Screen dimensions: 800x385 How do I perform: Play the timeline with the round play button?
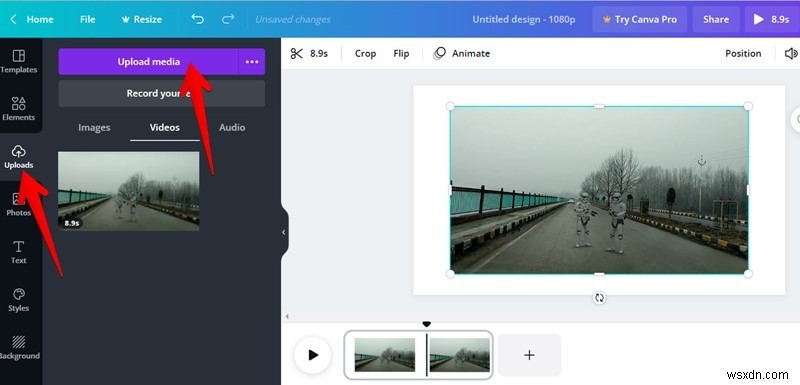(313, 355)
